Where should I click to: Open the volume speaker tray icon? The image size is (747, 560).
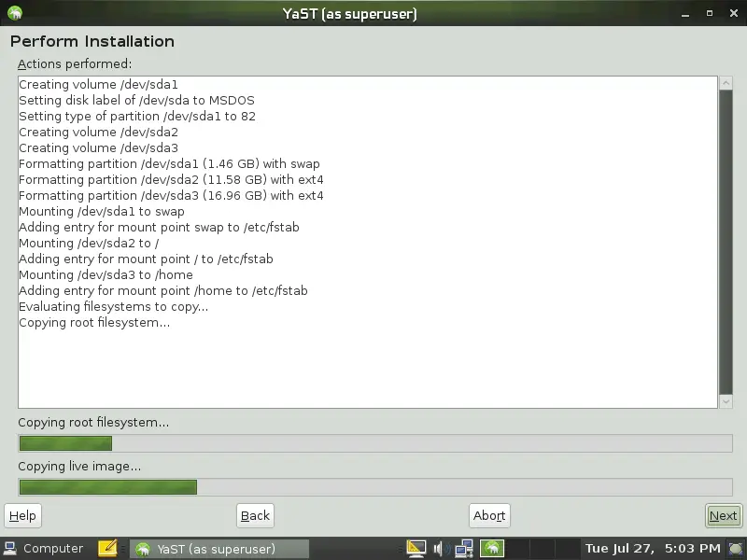click(441, 549)
